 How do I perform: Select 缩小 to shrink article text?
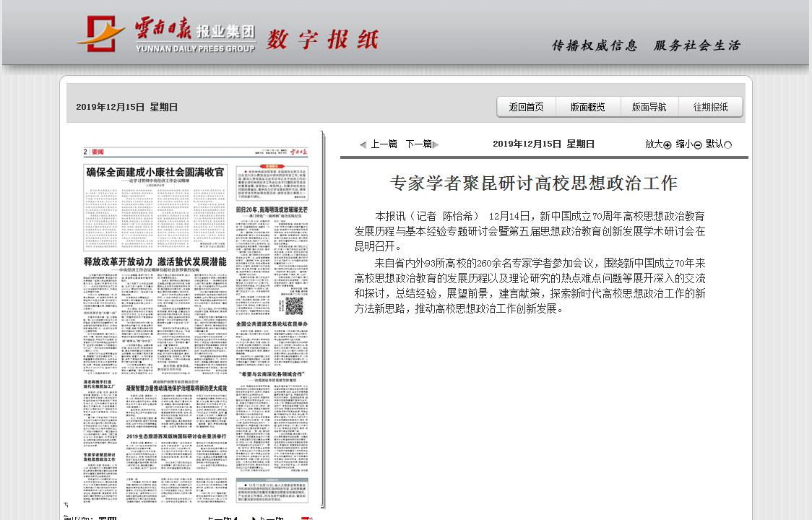click(684, 144)
